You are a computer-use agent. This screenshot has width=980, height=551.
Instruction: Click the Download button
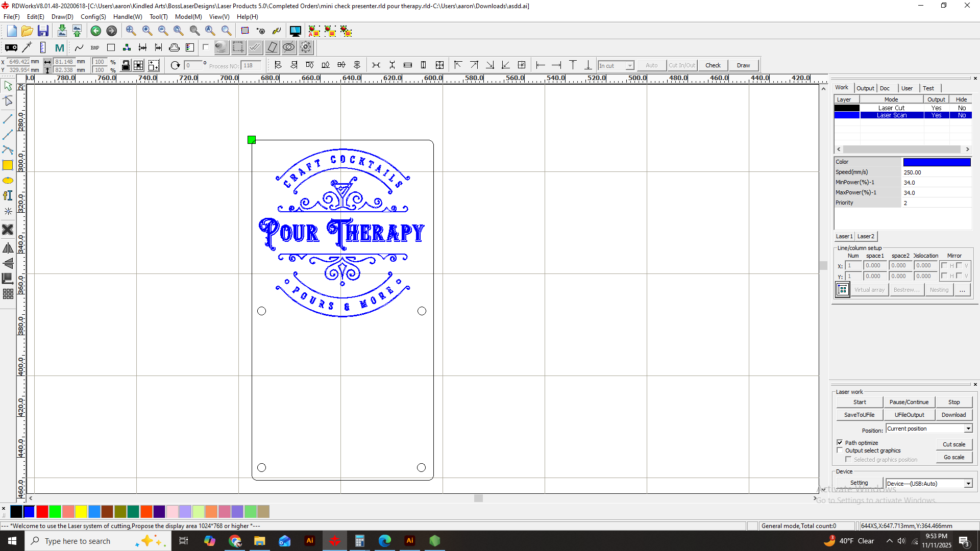pyautogui.click(x=953, y=415)
